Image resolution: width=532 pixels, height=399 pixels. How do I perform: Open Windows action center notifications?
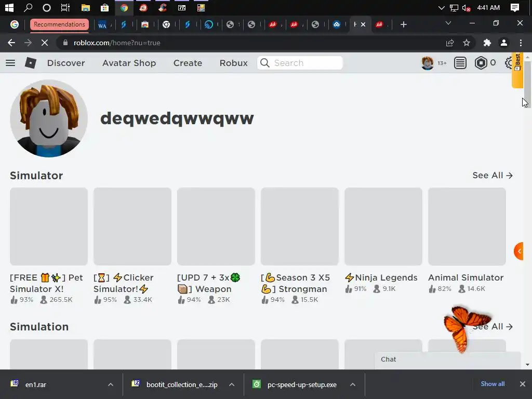point(515,8)
